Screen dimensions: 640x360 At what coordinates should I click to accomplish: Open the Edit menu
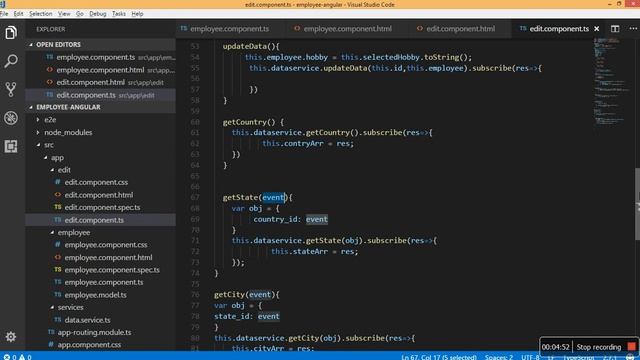[x=18, y=14]
